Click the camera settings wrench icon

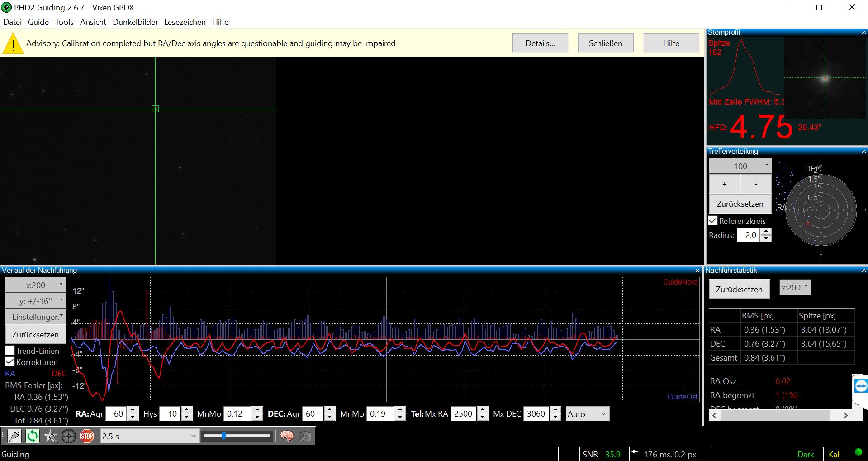click(x=305, y=436)
